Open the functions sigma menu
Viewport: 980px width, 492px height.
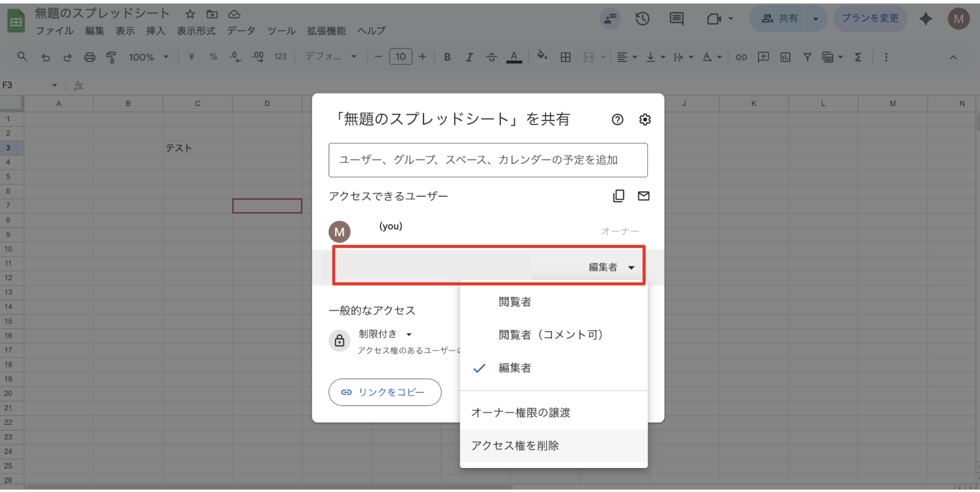coord(858,57)
